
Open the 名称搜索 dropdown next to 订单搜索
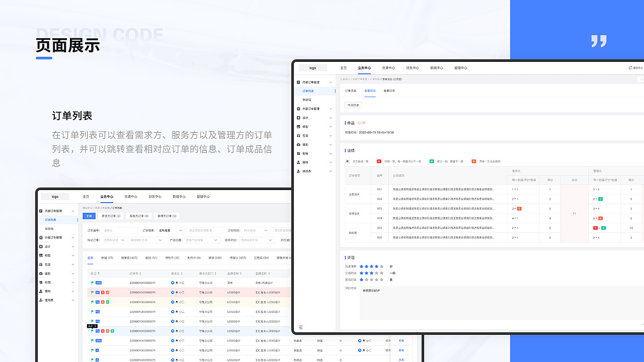[171, 231]
